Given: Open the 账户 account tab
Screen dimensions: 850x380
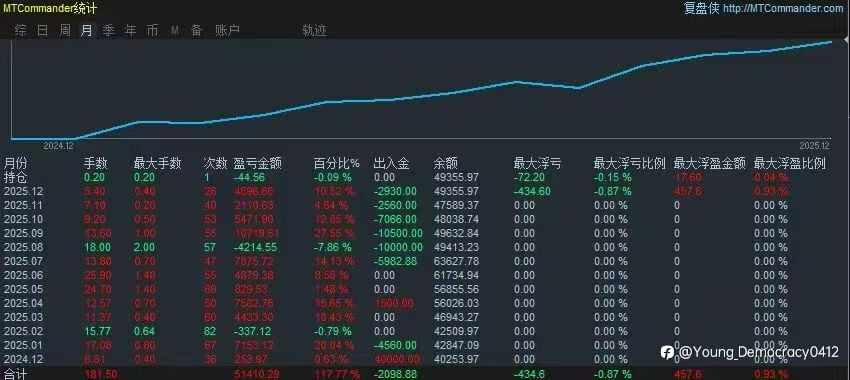Looking at the screenshot, I should (227, 31).
